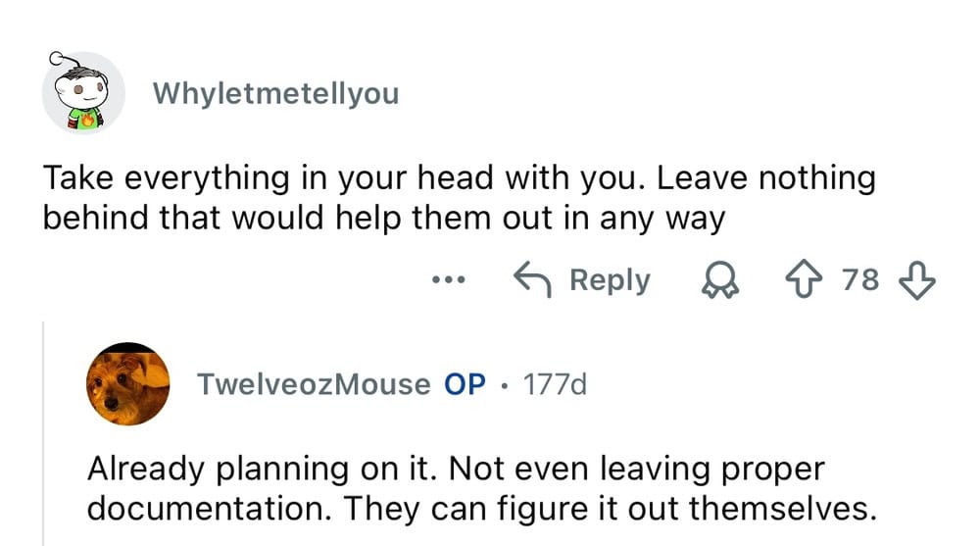Upvote the Whyletmetellyou comment
Viewport: 980px width, 546px height.
[807, 281]
